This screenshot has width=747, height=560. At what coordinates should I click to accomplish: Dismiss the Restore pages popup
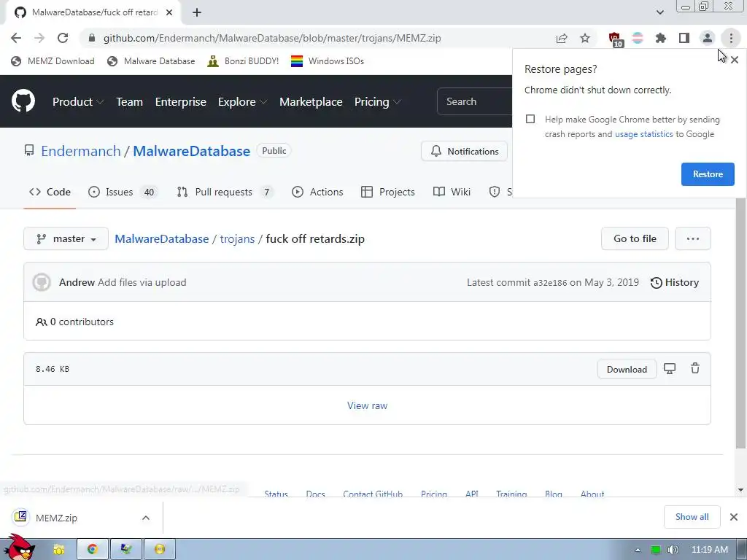coord(735,60)
